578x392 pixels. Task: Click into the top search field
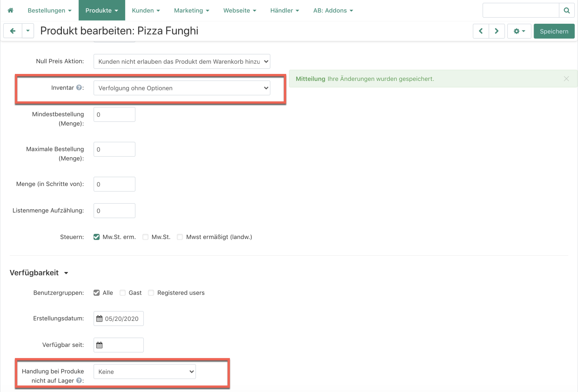click(521, 10)
